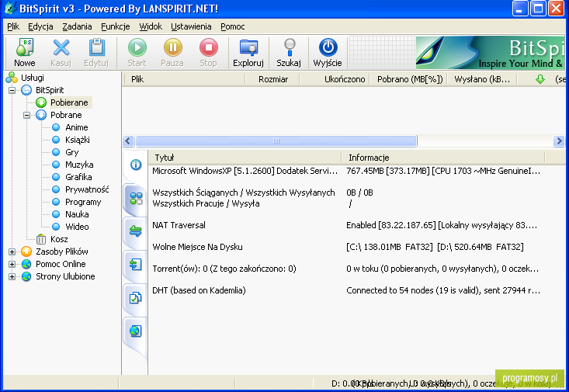Expand Pomoc Online node
Image resolution: width=569 pixels, height=392 pixels.
tap(12, 264)
